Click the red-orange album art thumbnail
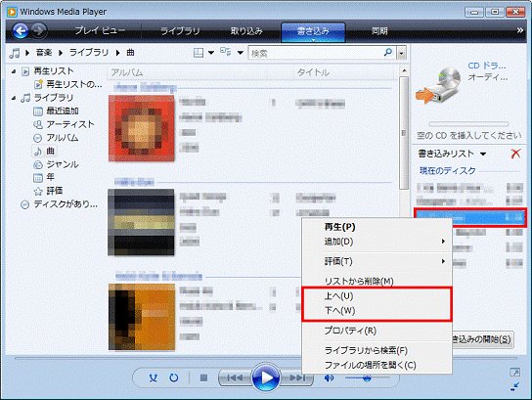This screenshot has width=532, height=400. (142, 128)
